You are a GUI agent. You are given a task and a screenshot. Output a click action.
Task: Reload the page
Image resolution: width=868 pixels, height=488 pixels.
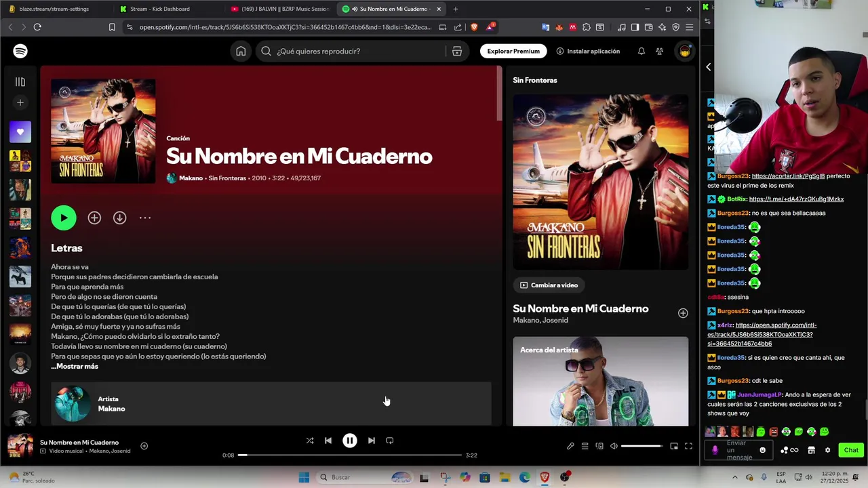click(37, 27)
